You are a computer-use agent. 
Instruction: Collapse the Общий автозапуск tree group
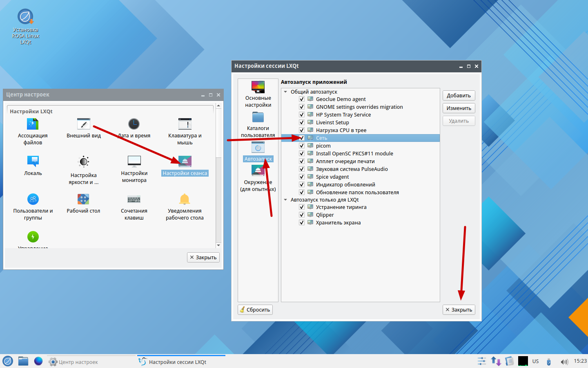coord(285,92)
